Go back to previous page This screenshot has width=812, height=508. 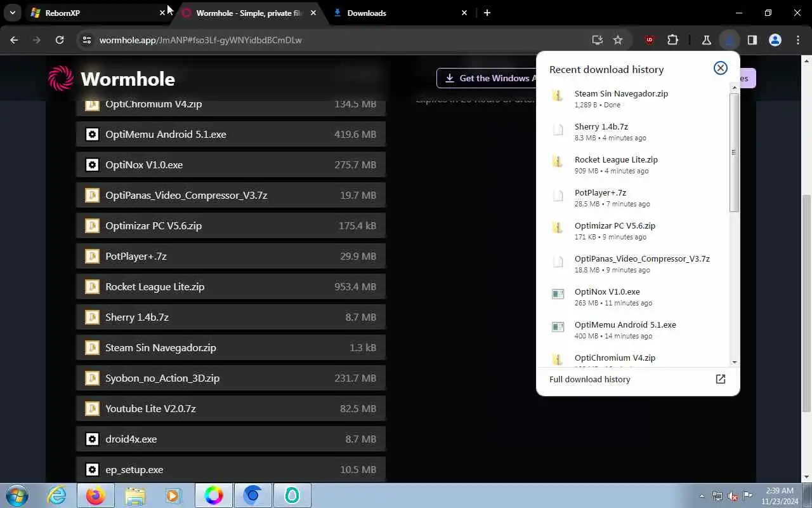14,40
